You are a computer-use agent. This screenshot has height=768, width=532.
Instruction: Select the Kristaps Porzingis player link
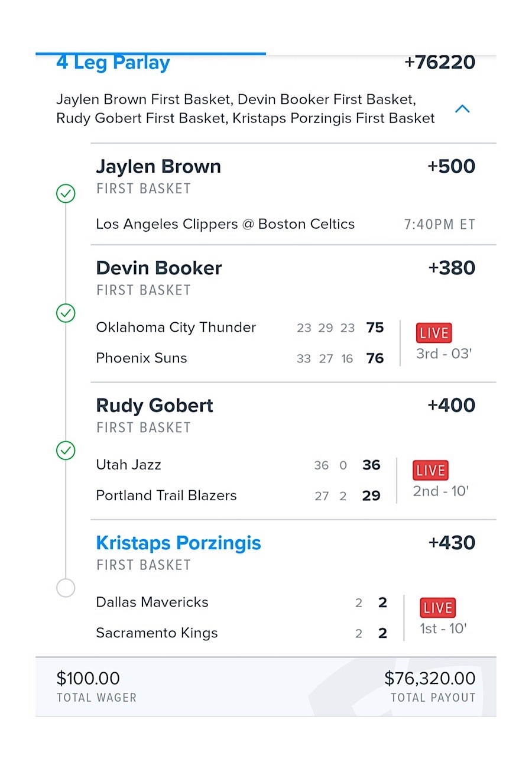(179, 543)
